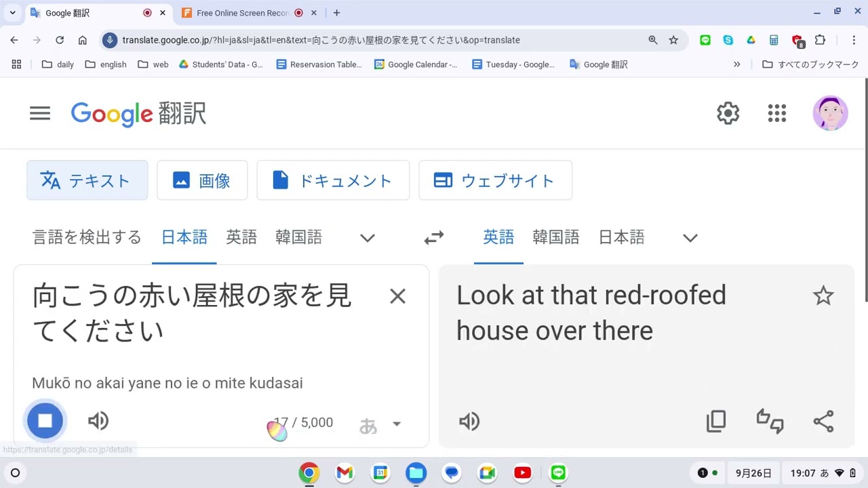This screenshot has width=868, height=488.
Task: Open the daily bookmarks folder
Action: click(58, 64)
